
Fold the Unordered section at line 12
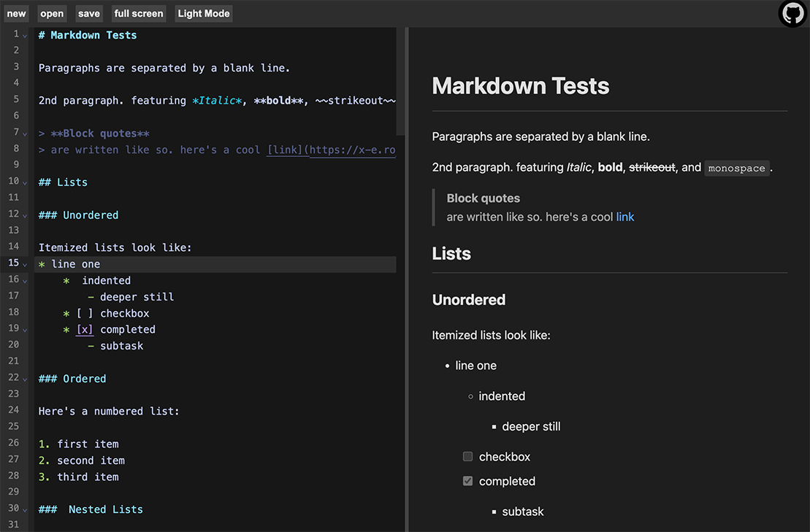(23, 214)
